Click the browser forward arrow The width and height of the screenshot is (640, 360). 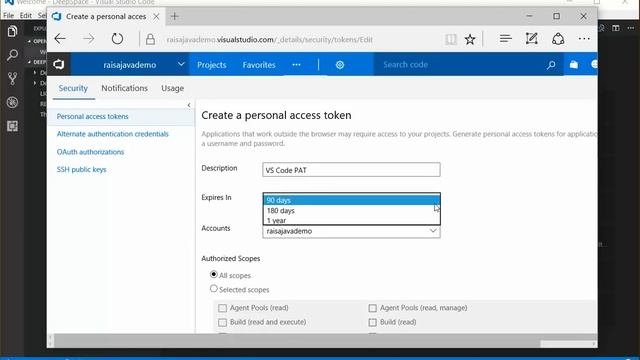tap(89, 39)
